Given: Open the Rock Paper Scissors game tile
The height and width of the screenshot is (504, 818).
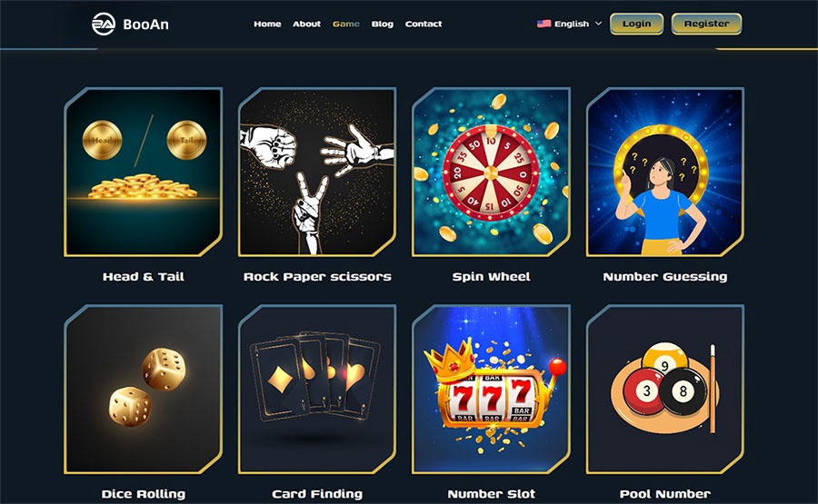Looking at the screenshot, I should (317, 172).
